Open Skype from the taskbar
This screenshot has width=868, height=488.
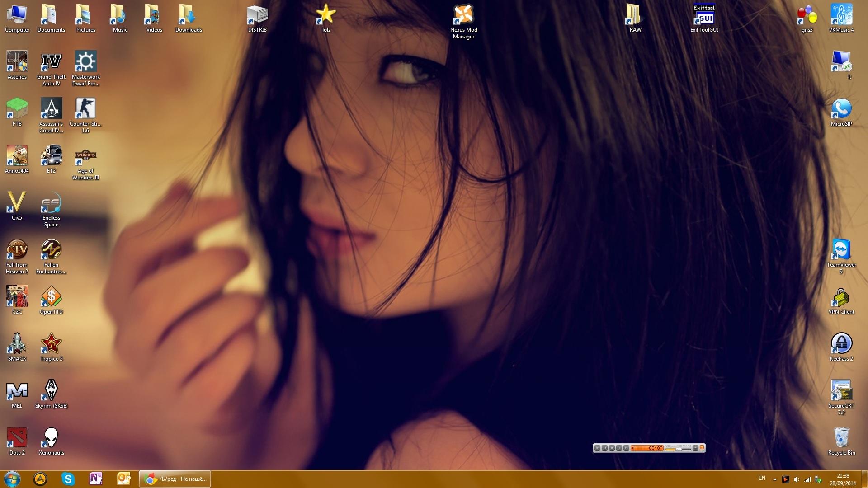pos(68,479)
